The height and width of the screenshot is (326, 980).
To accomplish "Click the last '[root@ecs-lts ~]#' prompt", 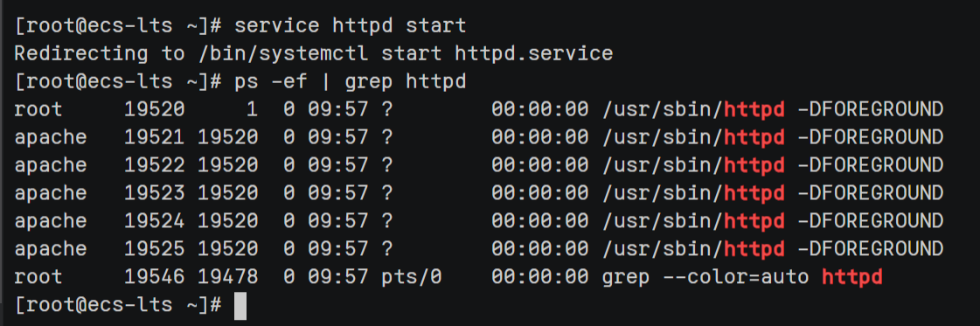I will pyautogui.click(x=117, y=305).
